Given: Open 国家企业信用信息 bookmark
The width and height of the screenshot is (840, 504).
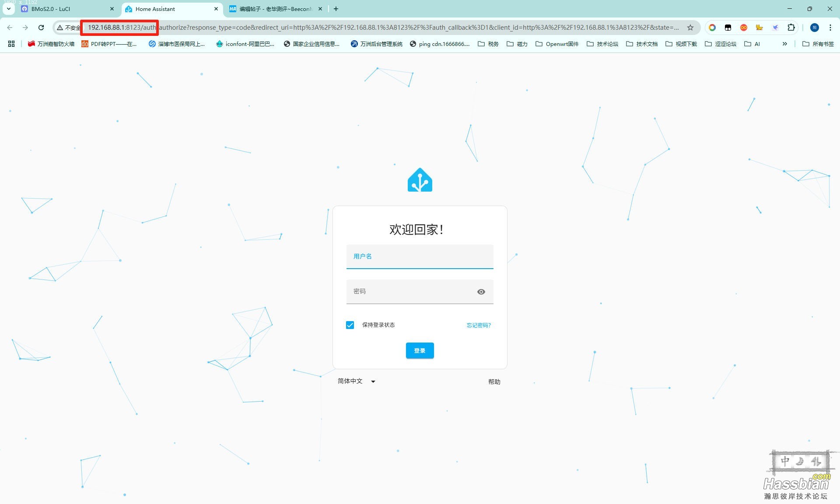Looking at the screenshot, I should pos(311,44).
